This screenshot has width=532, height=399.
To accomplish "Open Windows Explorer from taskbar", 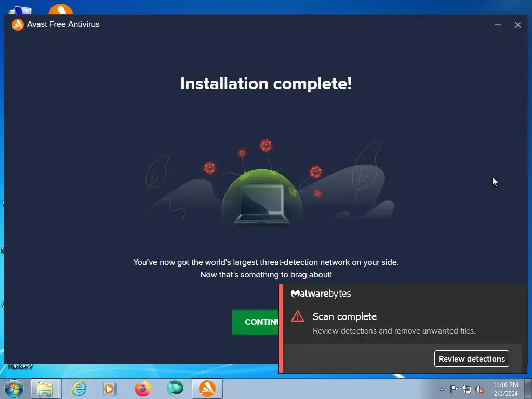I will (45, 389).
